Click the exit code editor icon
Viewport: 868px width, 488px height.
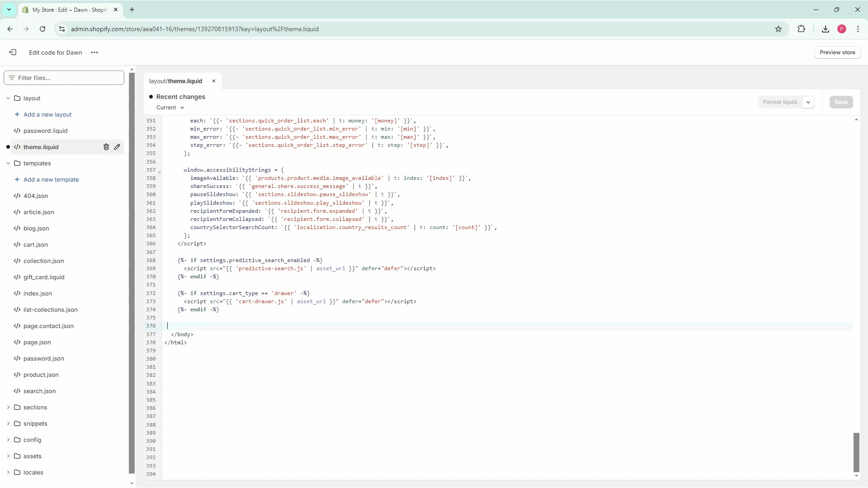pyautogui.click(x=13, y=52)
